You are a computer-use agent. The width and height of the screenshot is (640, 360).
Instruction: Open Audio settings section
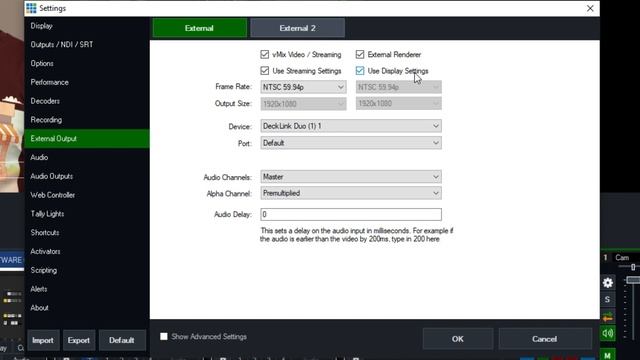[x=87, y=157]
